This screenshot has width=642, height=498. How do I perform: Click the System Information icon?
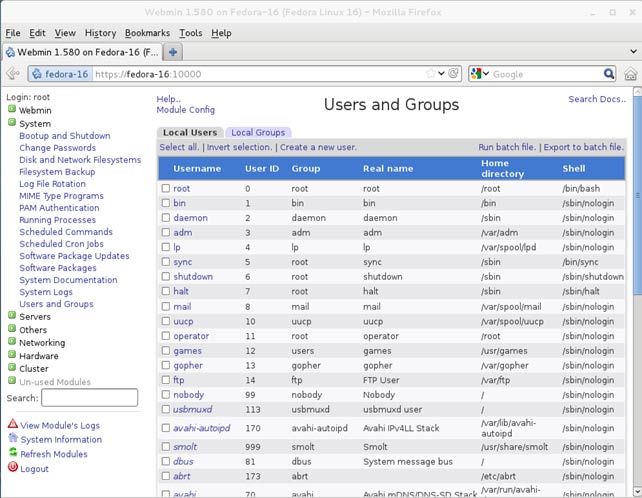pyautogui.click(x=13, y=438)
